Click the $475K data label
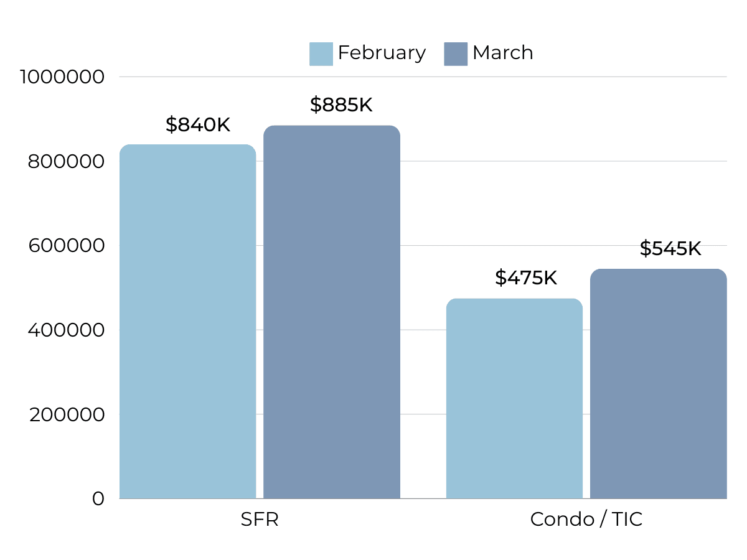 click(x=526, y=278)
